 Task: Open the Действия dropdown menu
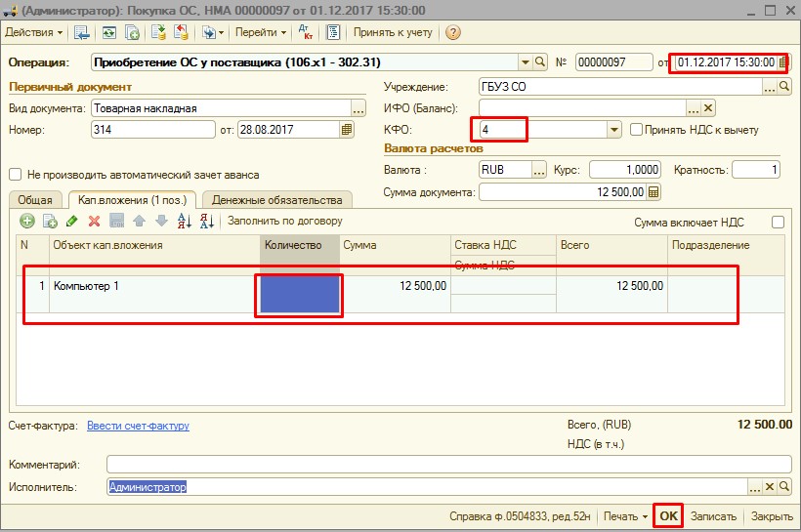33,32
